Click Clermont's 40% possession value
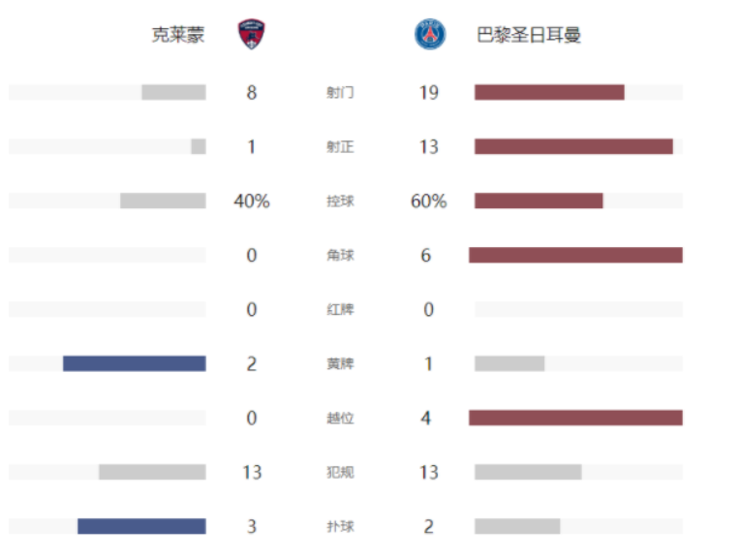 252,202
